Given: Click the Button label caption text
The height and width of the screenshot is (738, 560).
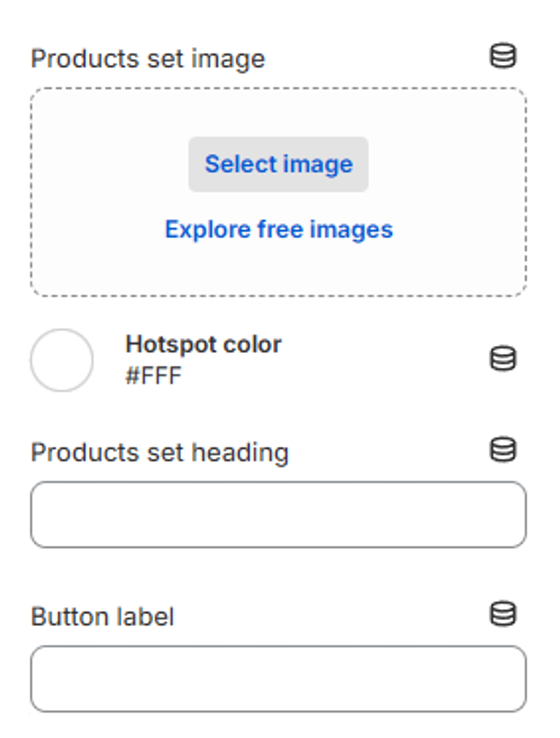Looking at the screenshot, I should [102, 617].
